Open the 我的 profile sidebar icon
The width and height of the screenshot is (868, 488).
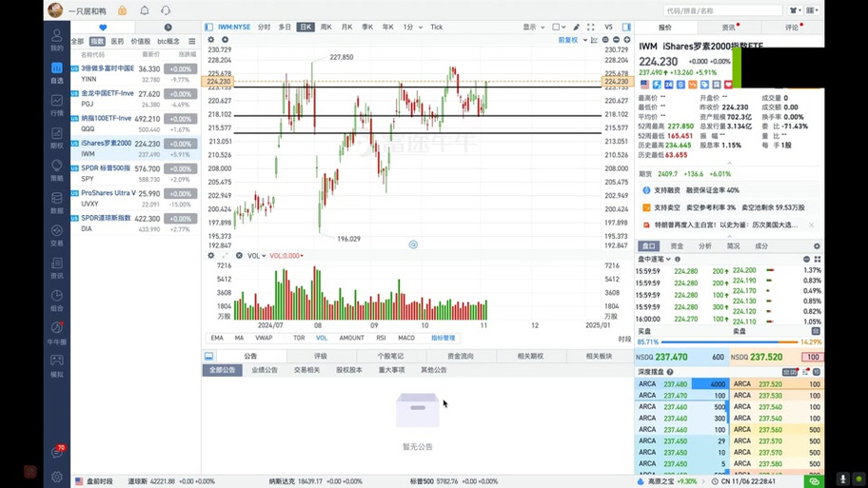pos(56,40)
